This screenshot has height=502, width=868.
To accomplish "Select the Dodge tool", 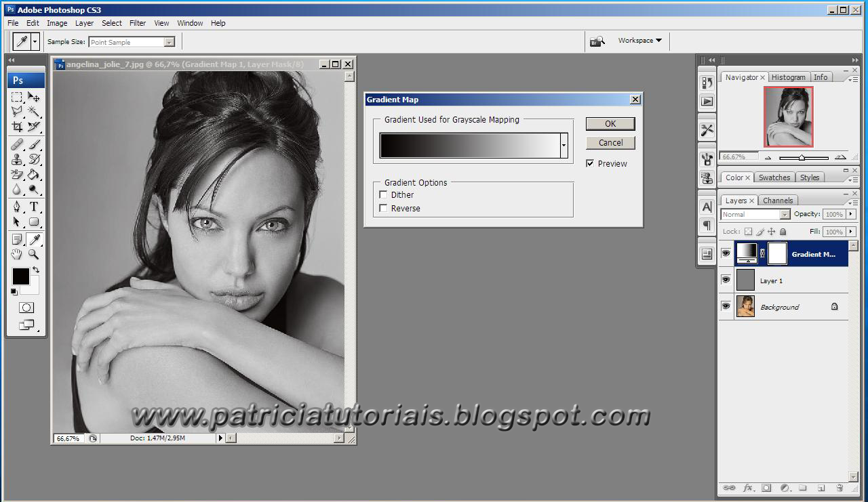I will (33, 189).
